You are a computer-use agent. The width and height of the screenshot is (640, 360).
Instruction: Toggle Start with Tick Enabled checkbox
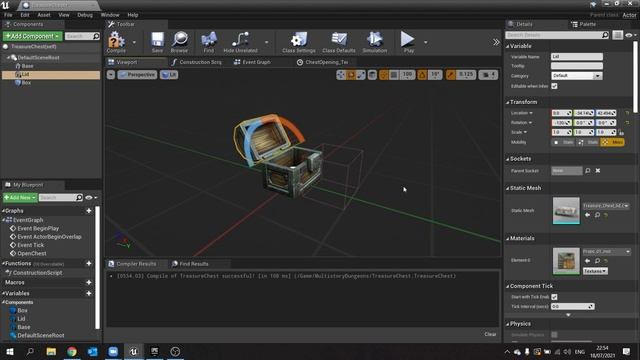coord(554,297)
